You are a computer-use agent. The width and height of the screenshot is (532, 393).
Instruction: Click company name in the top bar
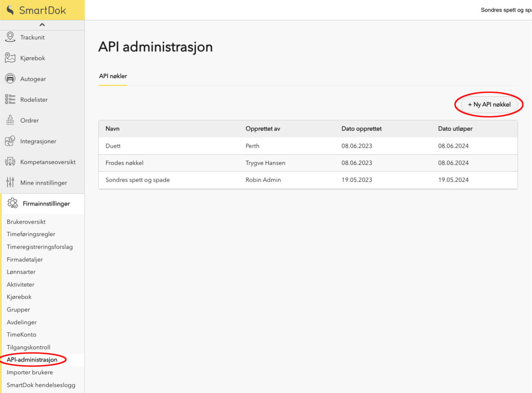506,10
